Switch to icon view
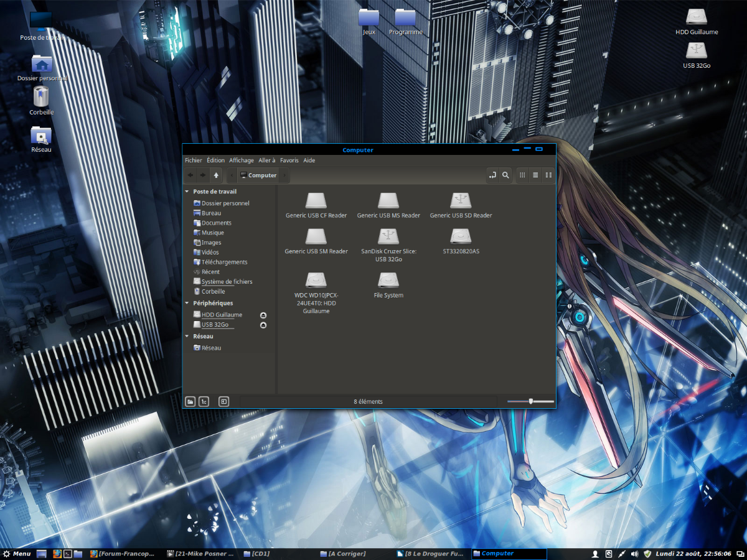This screenshot has height=560, width=747. [522, 175]
